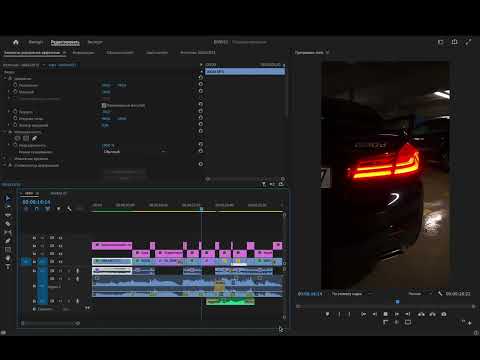Collapse the Opacity effect group
The height and width of the screenshot is (360, 480).
click(x=5, y=132)
